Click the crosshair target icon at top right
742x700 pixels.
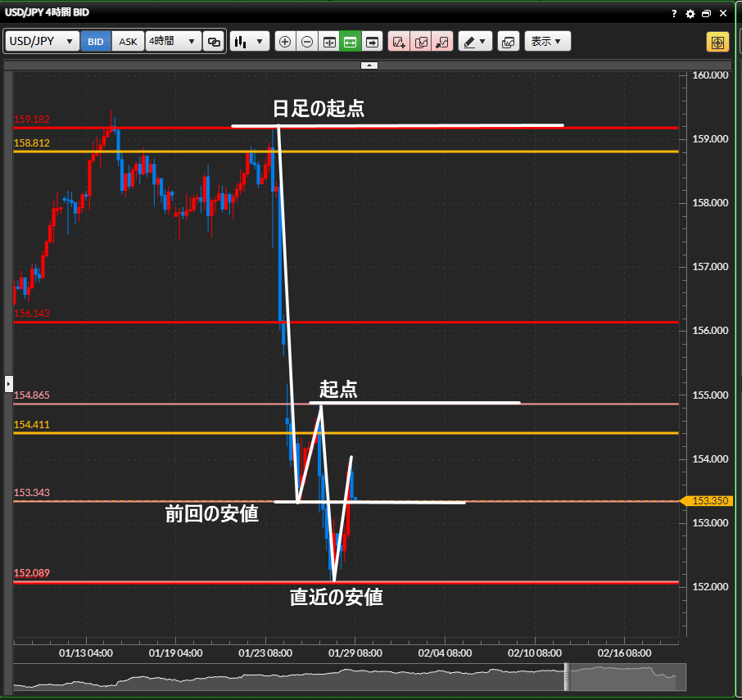click(x=717, y=42)
